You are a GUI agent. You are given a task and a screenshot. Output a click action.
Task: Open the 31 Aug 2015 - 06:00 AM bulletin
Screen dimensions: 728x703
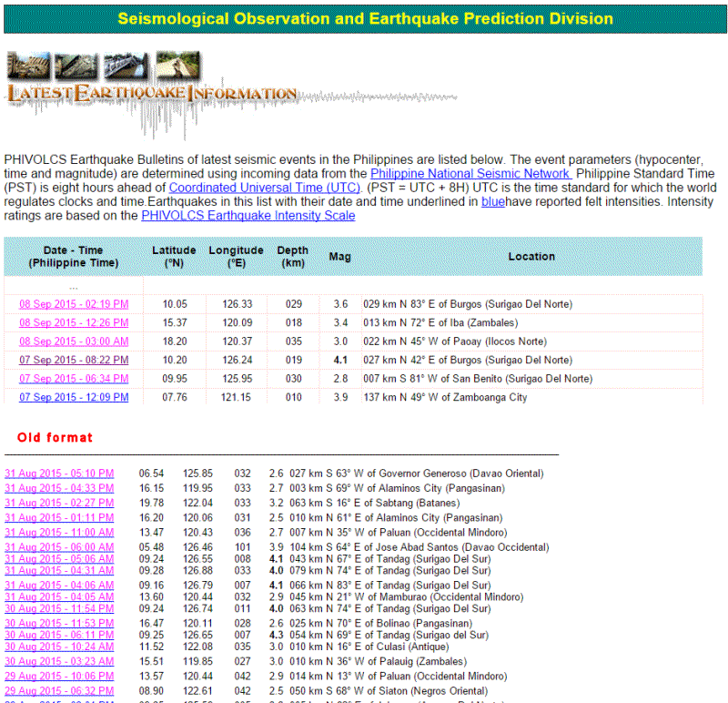tap(59, 547)
